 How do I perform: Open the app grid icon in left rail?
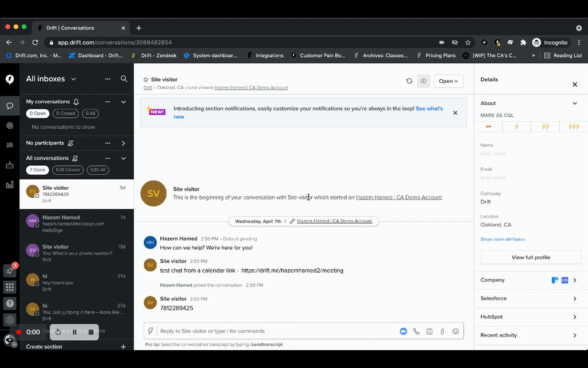[10, 287]
